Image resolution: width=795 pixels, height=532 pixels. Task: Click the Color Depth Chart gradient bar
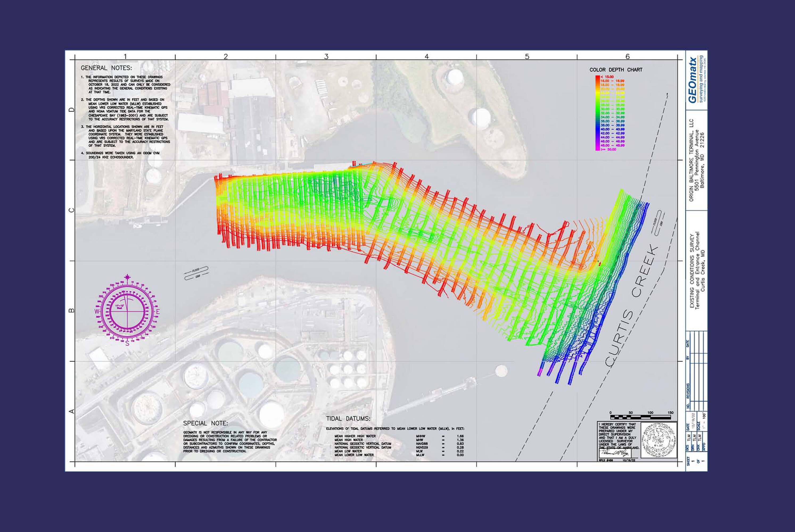598,113
